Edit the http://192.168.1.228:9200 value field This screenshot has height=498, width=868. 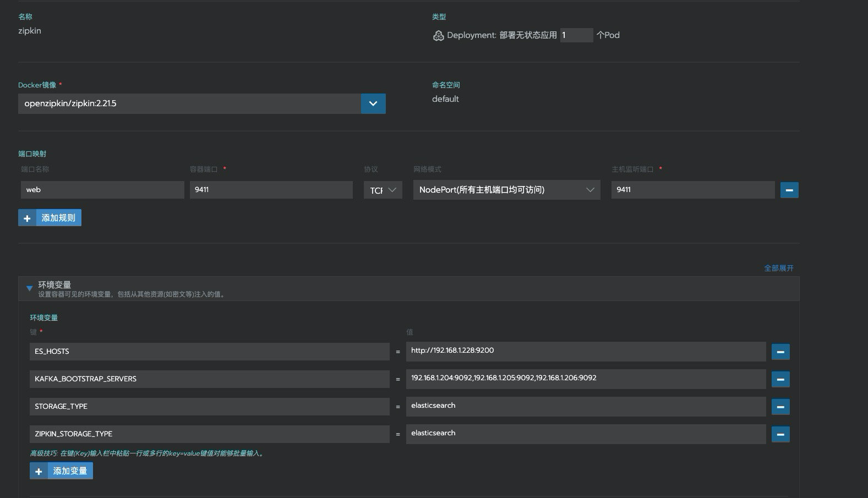(586, 352)
